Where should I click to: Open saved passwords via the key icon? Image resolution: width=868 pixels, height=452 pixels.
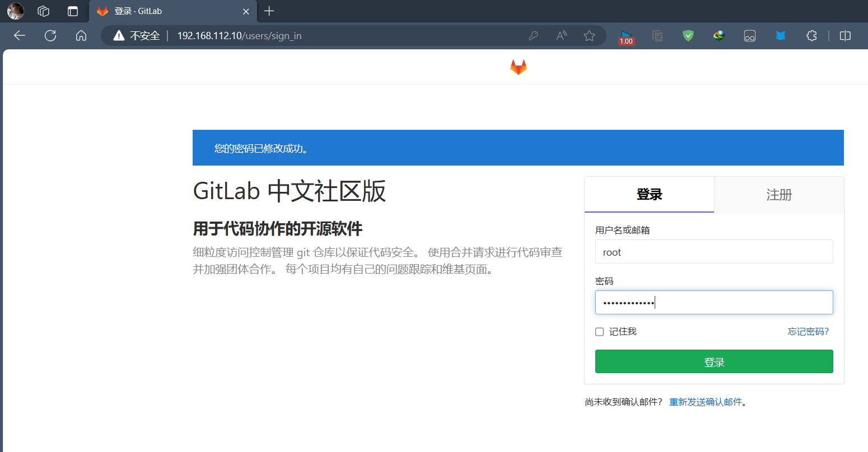tap(533, 36)
